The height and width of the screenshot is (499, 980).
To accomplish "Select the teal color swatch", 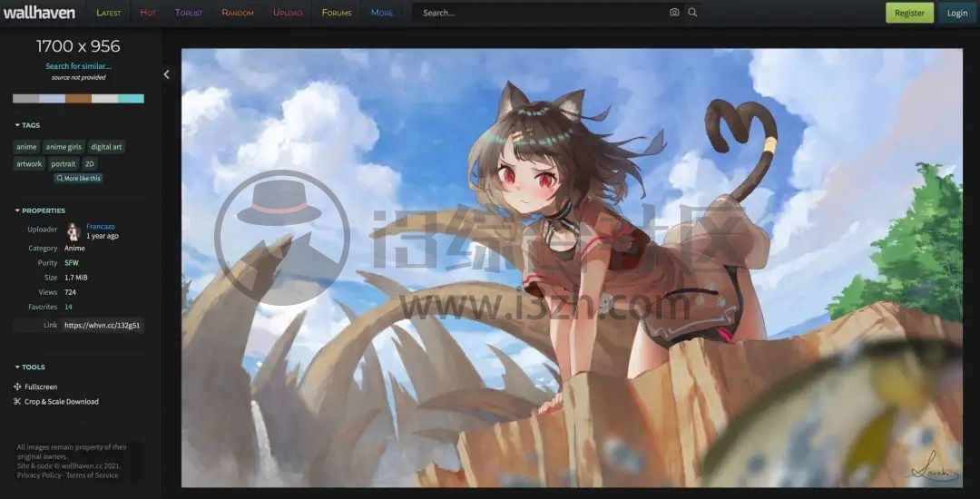I will (x=131, y=99).
